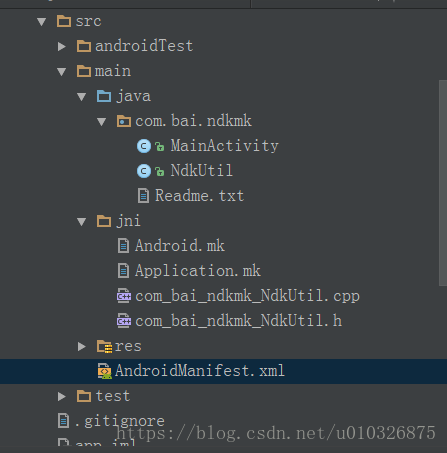Select the main folder label
This screenshot has height=453, width=447.
tap(113, 71)
